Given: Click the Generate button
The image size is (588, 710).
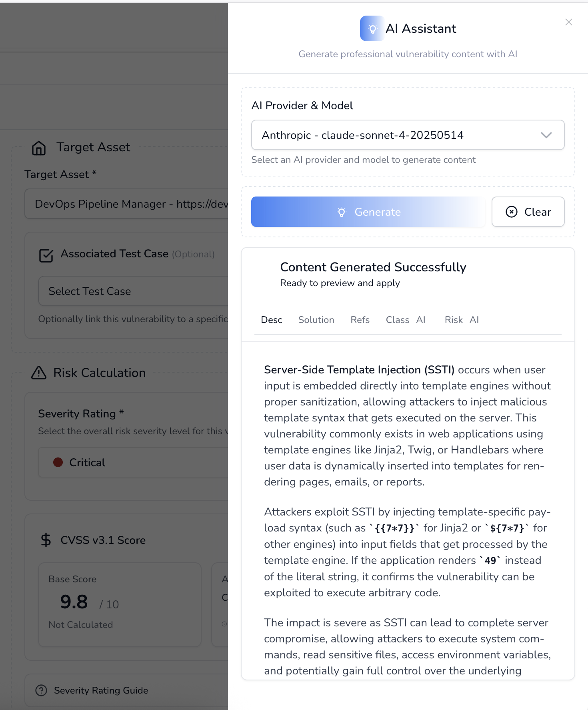Looking at the screenshot, I should pos(368,212).
